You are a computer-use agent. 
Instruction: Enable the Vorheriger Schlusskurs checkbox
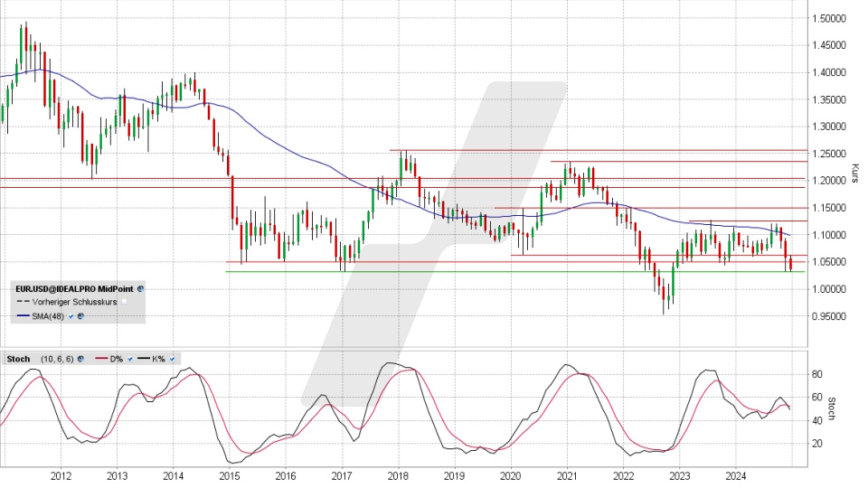click(125, 302)
